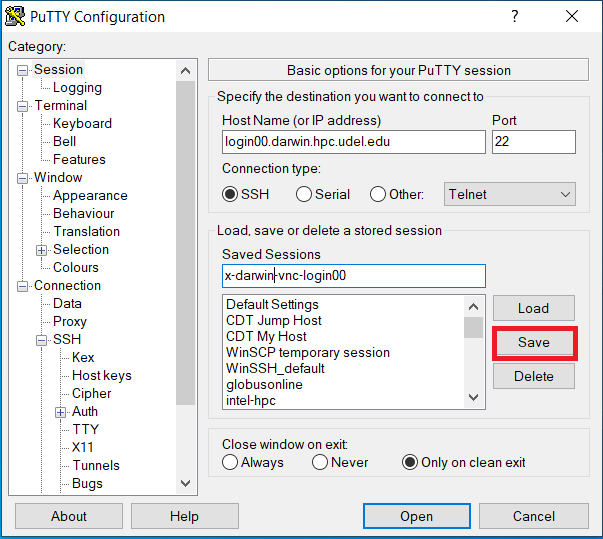Load the selected saved session
Screen dimensions: 603x539
click(x=533, y=308)
